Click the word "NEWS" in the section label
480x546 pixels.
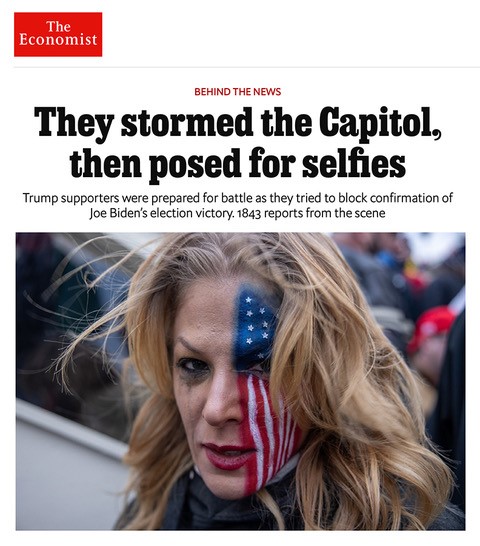pos(267,92)
